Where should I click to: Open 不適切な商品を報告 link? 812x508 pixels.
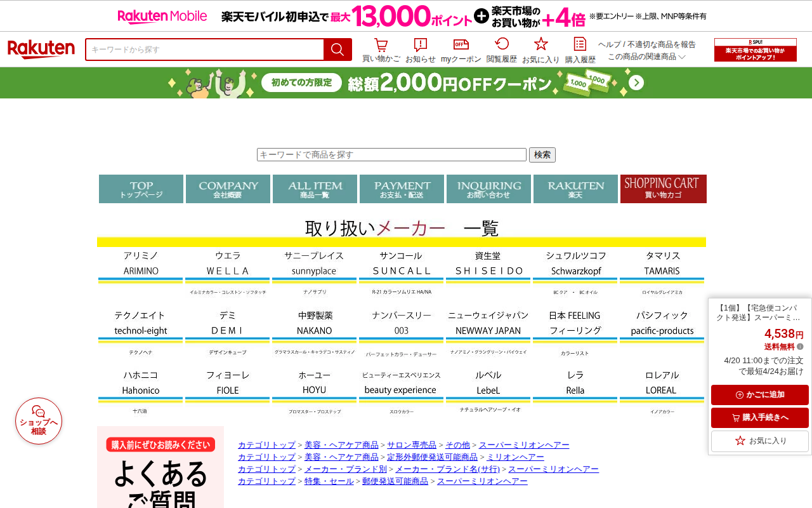point(662,44)
